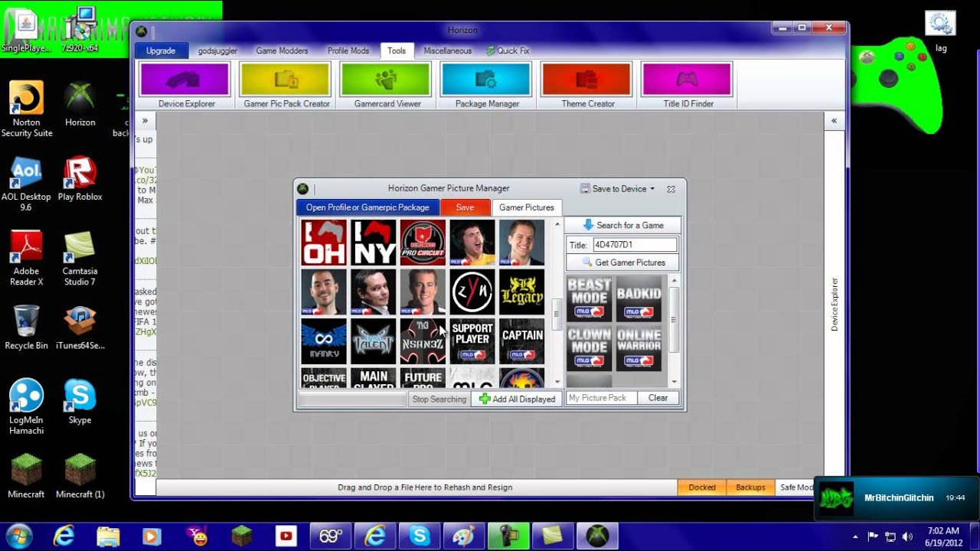
Task: Switch to Game Modders tab
Action: point(282,51)
